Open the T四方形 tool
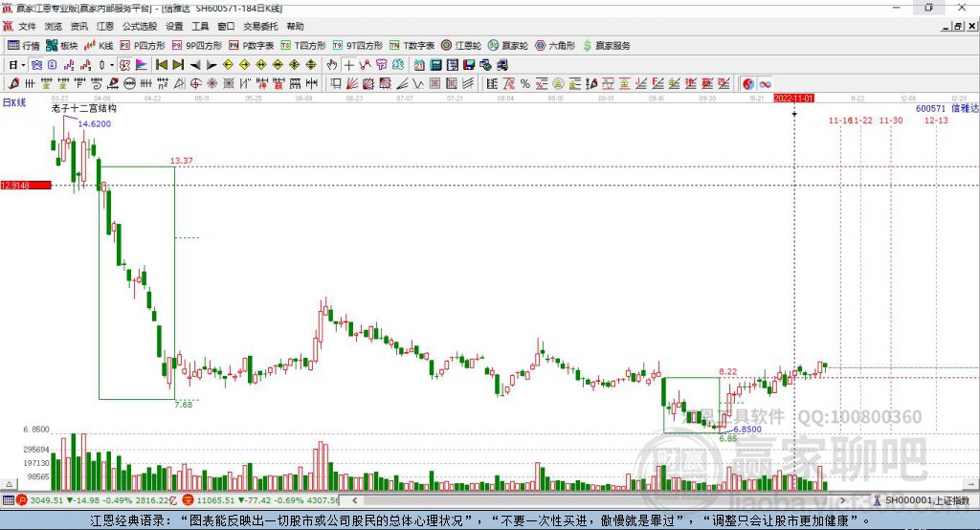Screen dimensions: 980x530 click(x=303, y=46)
